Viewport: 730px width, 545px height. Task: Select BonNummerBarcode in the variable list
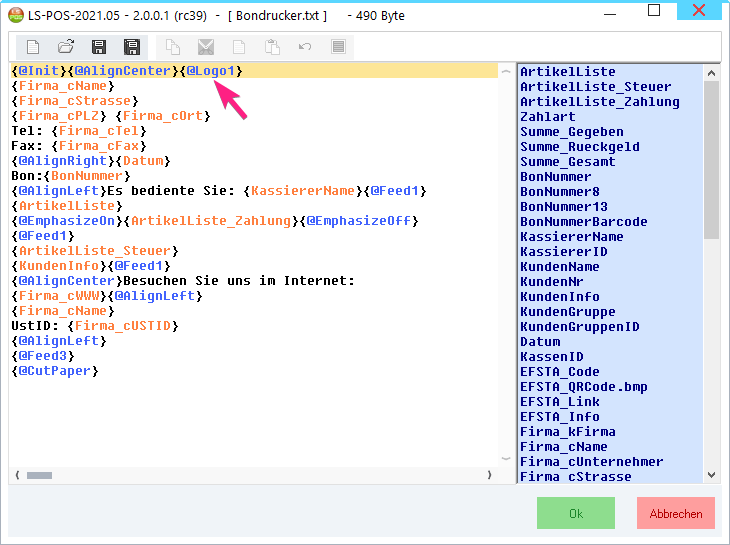point(584,222)
